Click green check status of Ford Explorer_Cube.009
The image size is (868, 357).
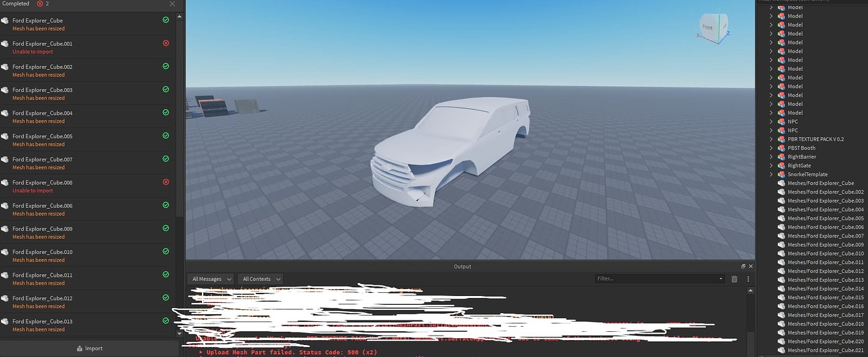[x=166, y=228]
